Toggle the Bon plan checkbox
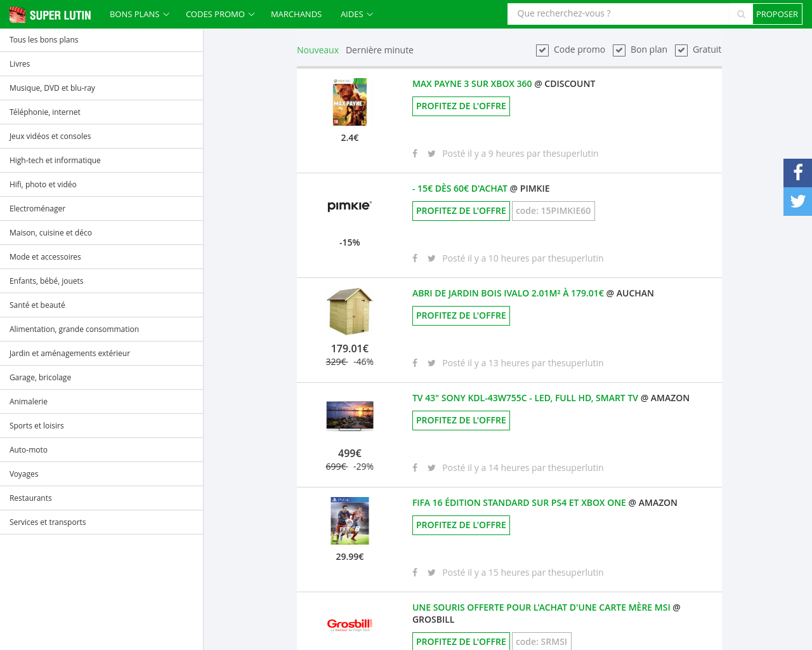This screenshot has width=812, height=650. point(619,50)
